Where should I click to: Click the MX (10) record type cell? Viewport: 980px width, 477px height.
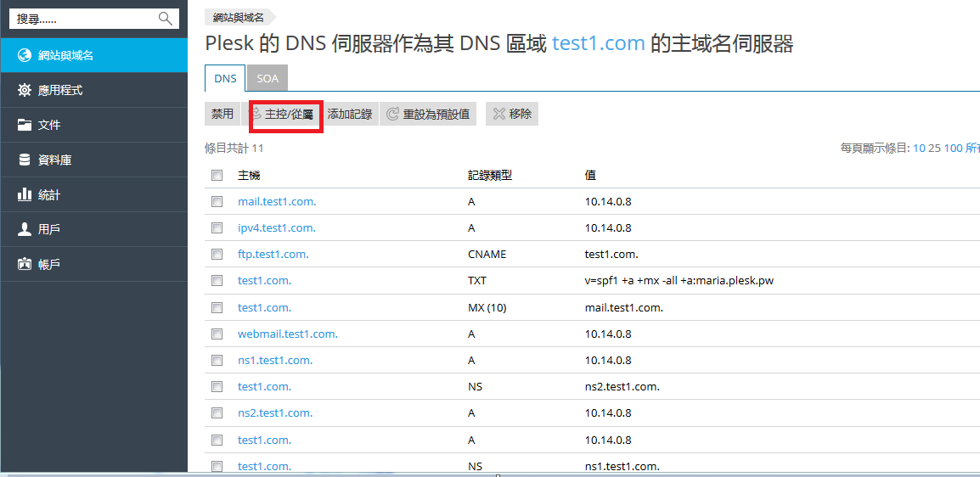(487, 307)
